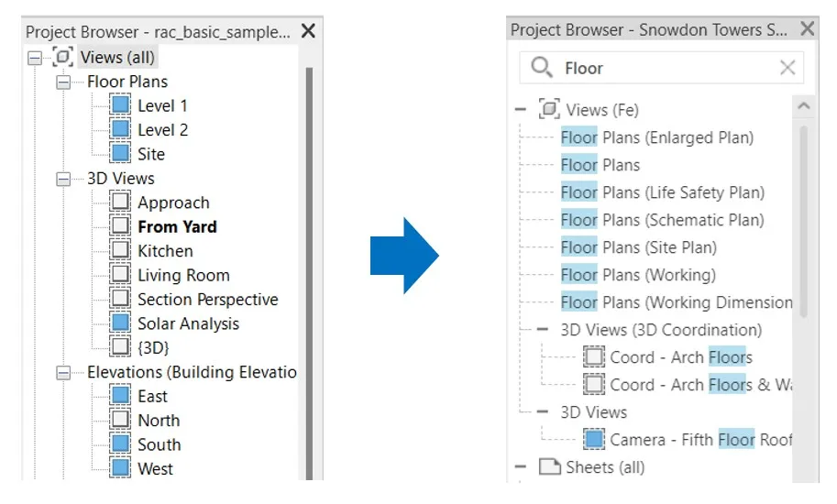The image size is (837, 504).
Task: Collapse the 3D Views node in left browser
Action: (63, 179)
